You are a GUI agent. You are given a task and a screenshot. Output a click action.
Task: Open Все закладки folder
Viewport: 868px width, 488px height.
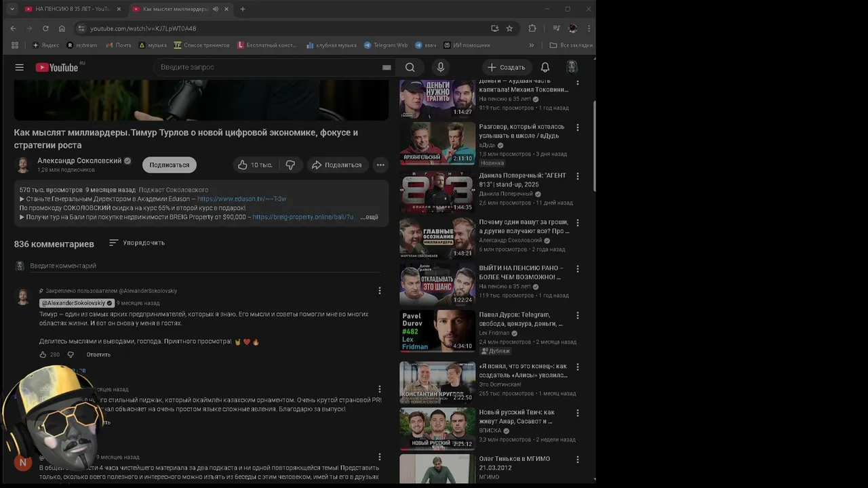click(x=571, y=45)
